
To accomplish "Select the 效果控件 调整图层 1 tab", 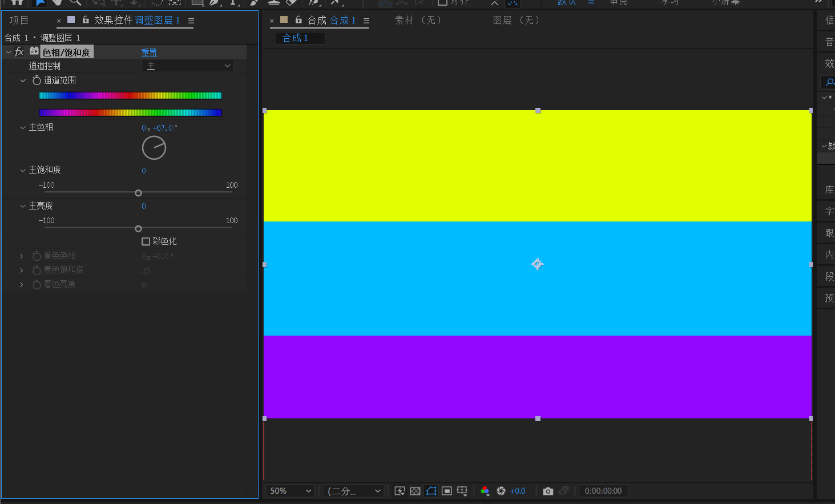I will 137,21.
